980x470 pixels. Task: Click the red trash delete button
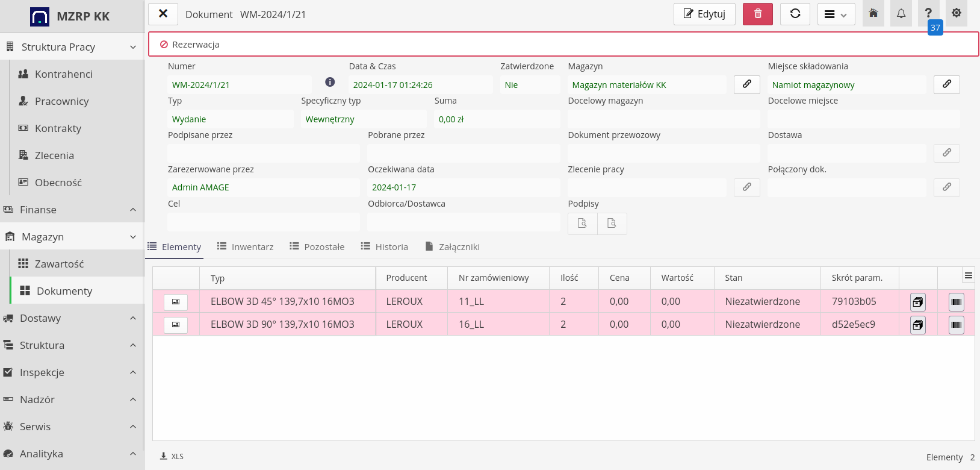[757, 14]
